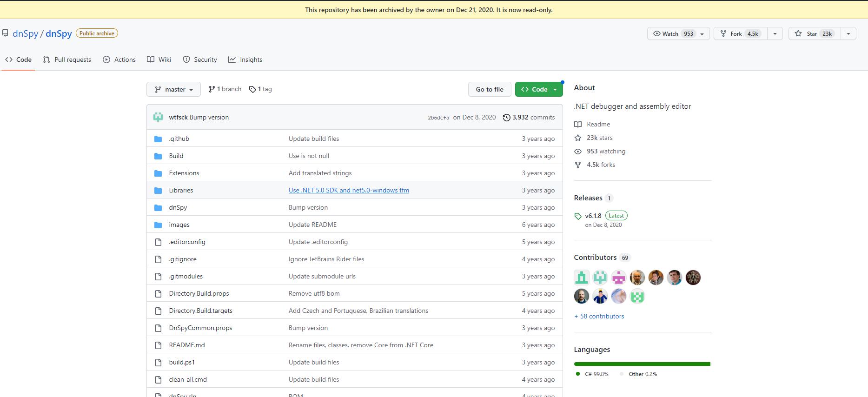Open the build.ps1 file name

point(182,362)
